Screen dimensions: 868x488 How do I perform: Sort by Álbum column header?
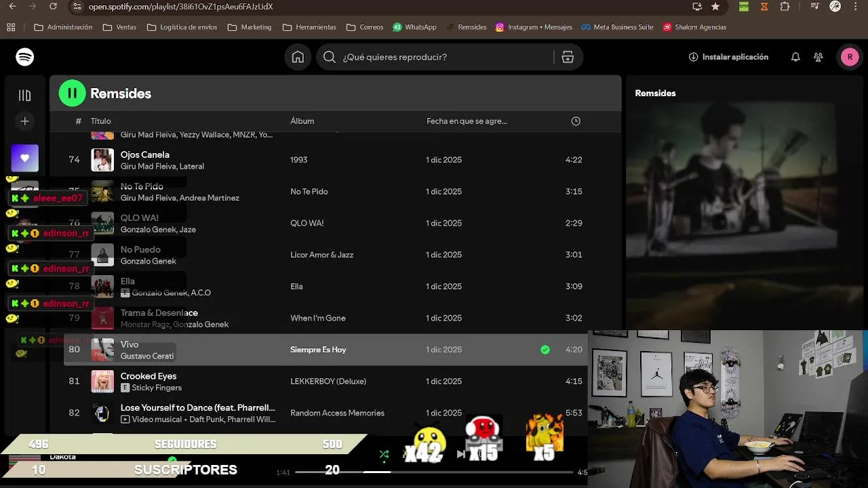point(302,121)
